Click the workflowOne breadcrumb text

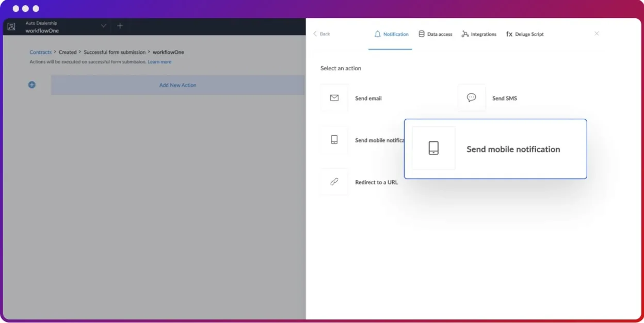click(168, 52)
